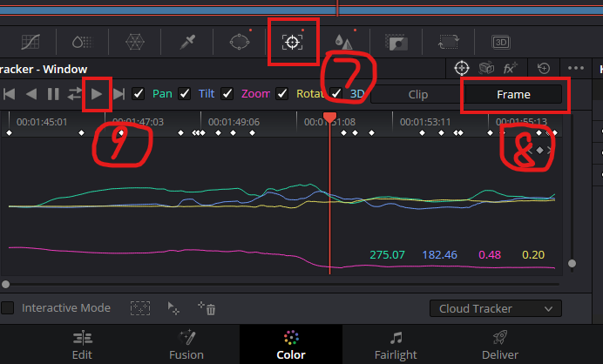Viewport: 603px width, 364px height.
Task: Click timecode 00:01:53:11 on ruler
Action: coord(425,122)
